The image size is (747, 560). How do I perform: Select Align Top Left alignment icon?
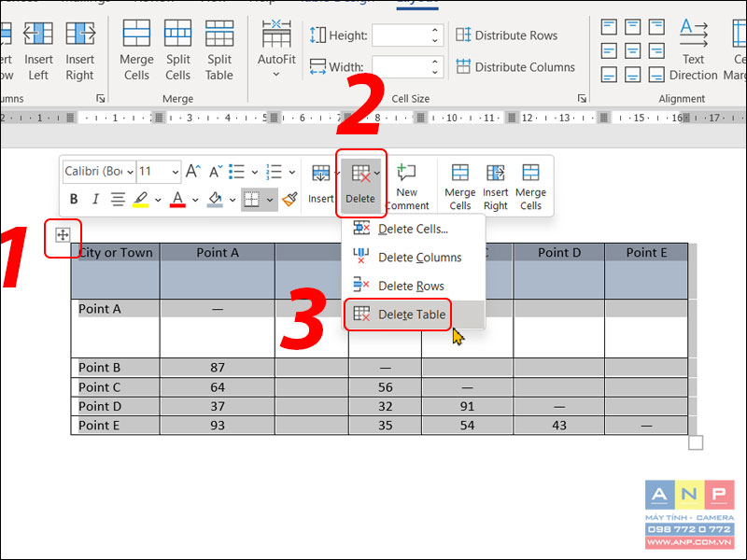609,27
